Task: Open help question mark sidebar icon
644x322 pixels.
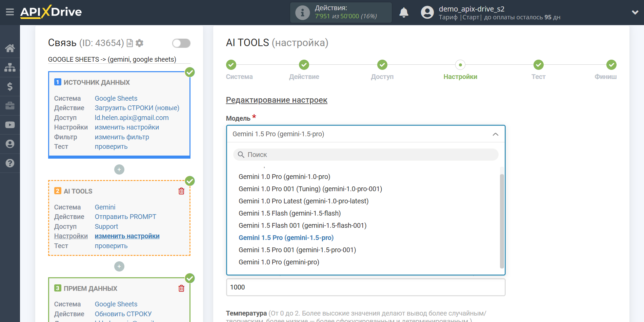Action: (x=10, y=163)
